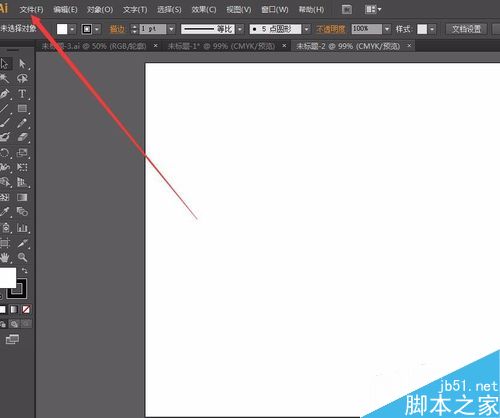Select the Column Graph tool
Image resolution: width=500 pixels, height=418 pixels.
point(22,228)
